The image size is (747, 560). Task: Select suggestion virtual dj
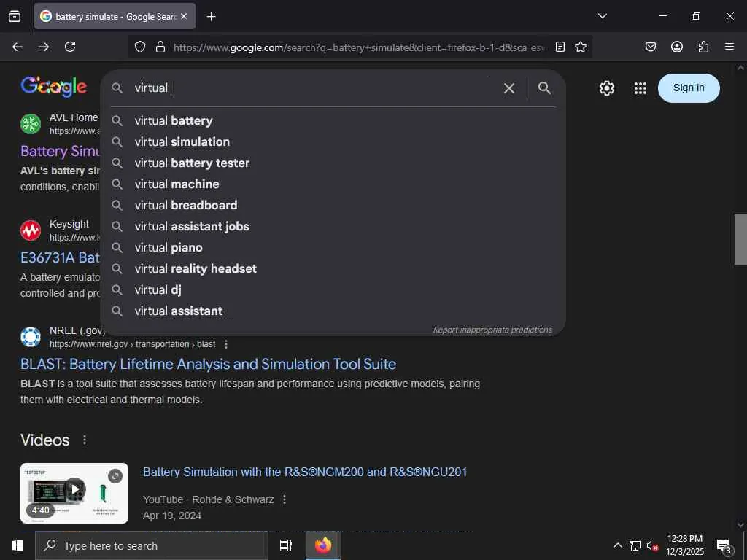(x=333, y=290)
